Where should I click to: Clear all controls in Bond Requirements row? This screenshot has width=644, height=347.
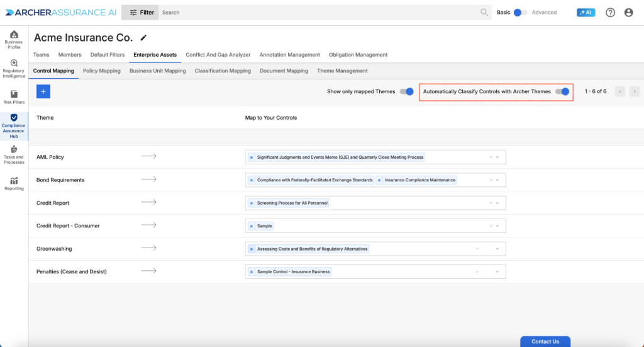coord(491,180)
